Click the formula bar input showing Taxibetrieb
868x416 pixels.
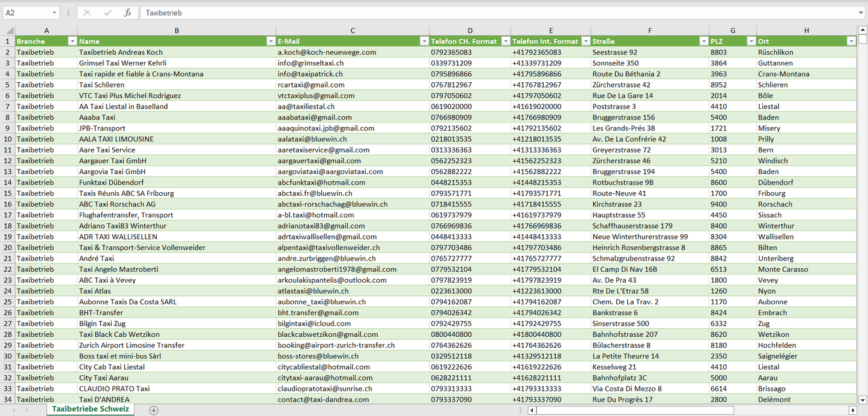(481, 13)
